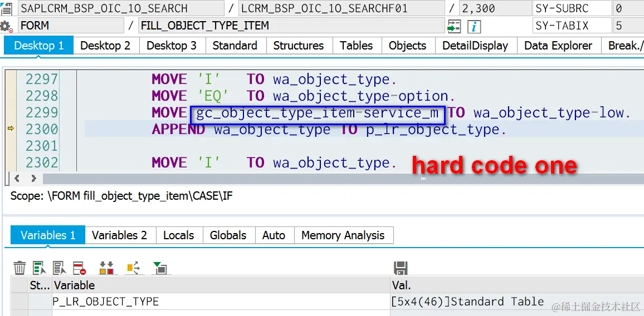Click the LCRM_BSP_OIC_1O_SEARCHF01 include field
This screenshot has width=644, height=316.
(x=341, y=8)
